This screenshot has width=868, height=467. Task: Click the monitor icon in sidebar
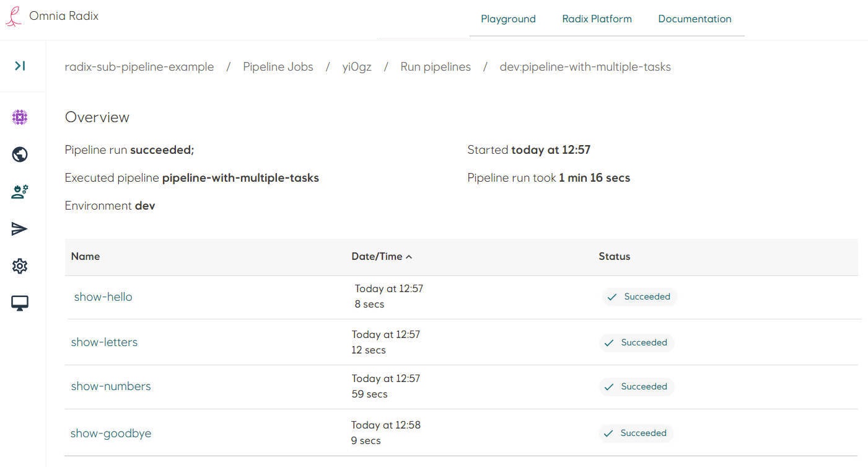click(20, 303)
